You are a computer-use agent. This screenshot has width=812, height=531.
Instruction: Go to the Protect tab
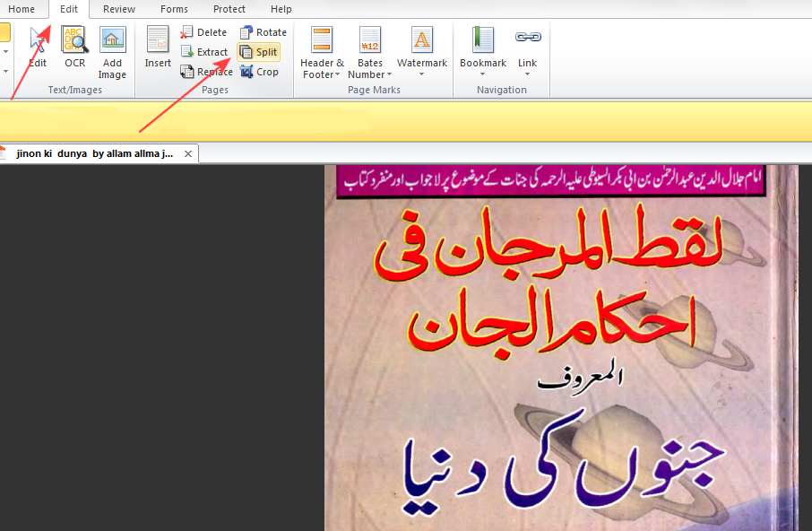(x=229, y=9)
